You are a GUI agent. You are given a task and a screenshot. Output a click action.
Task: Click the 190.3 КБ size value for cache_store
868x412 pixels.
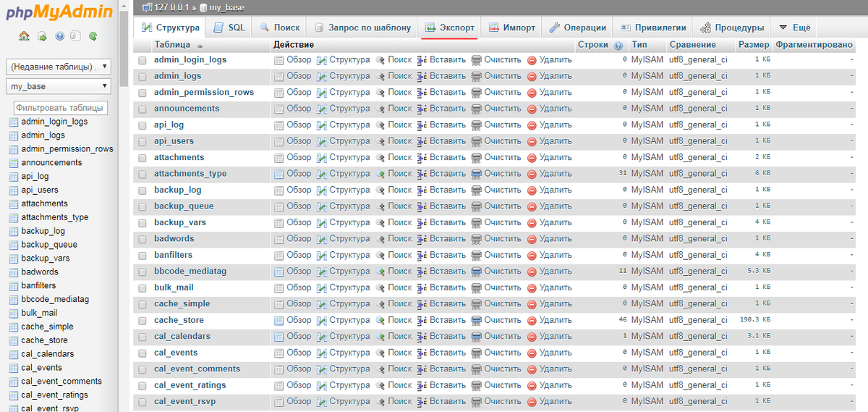[755, 320]
